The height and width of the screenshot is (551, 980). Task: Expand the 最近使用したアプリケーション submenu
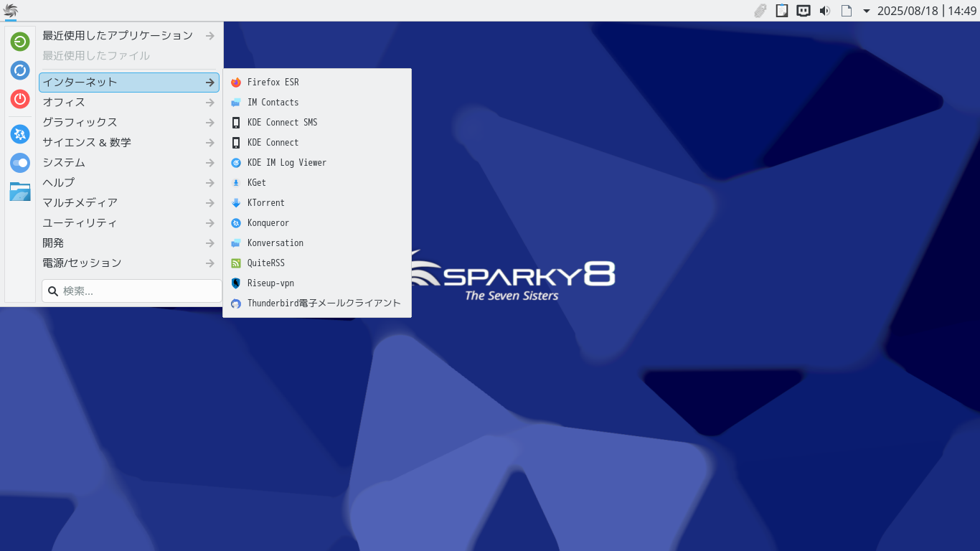tap(129, 35)
